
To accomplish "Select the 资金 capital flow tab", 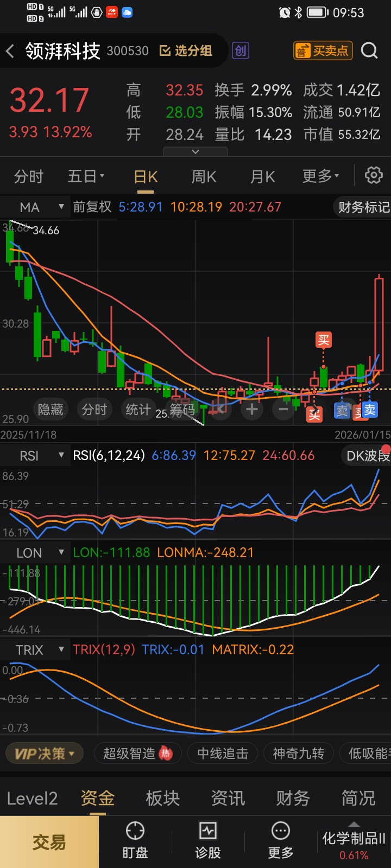I will point(98,798).
